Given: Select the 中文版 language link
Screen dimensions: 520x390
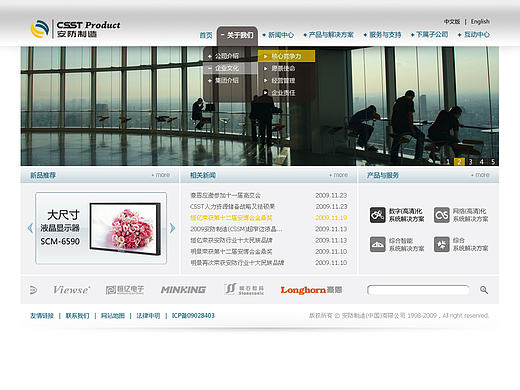Looking at the screenshot, I should point(452,22).
